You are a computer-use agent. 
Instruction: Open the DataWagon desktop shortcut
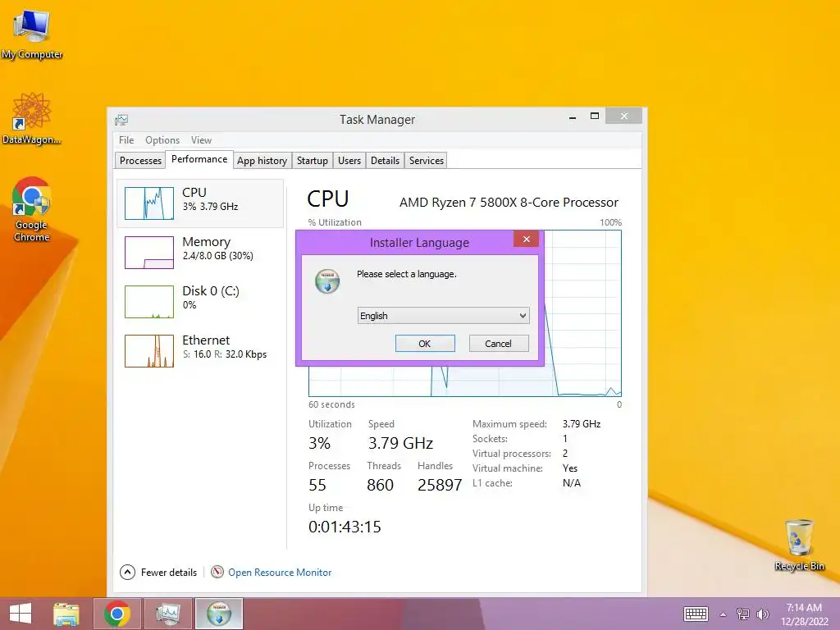pos(31,118)
